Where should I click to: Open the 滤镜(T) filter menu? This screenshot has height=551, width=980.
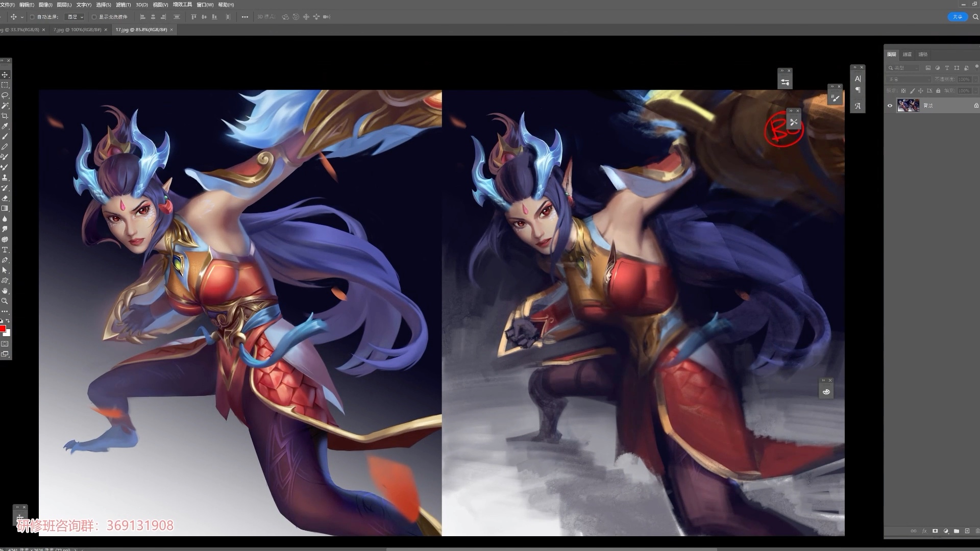coord(123,5)
